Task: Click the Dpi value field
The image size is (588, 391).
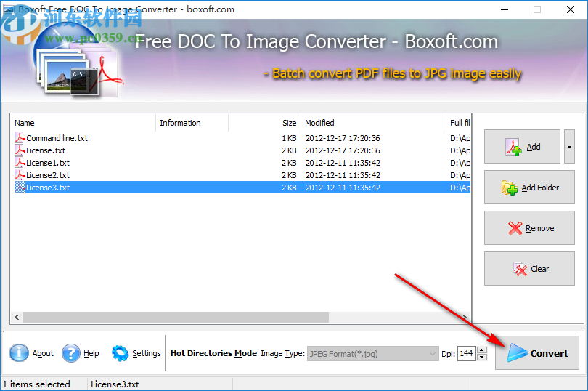Action: [467, 353]
